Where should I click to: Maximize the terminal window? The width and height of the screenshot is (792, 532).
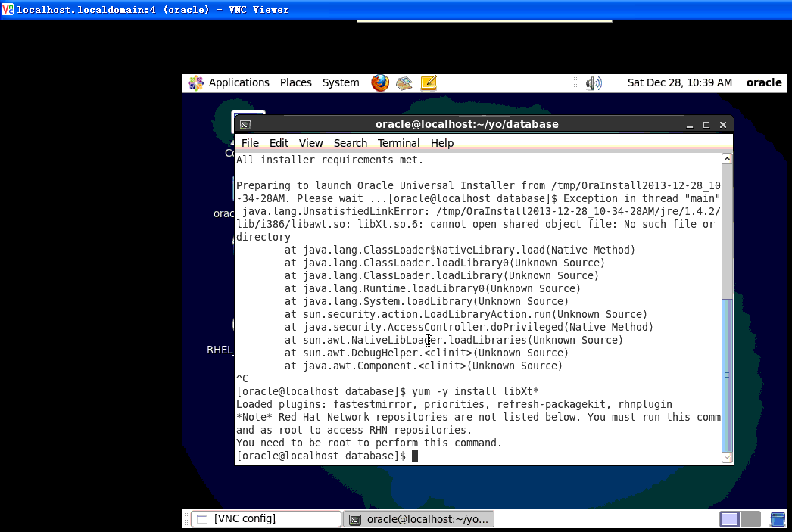pos(706,125)
